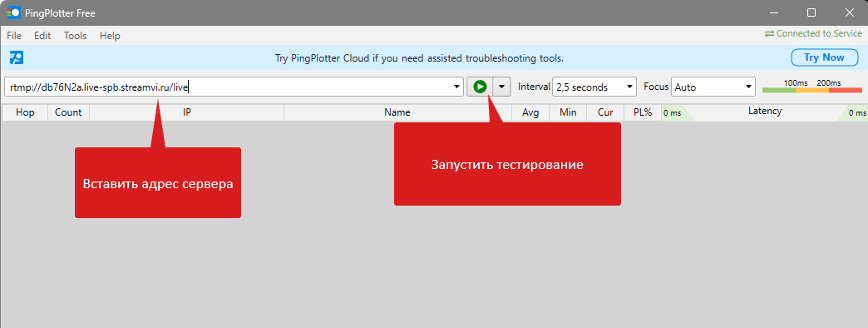This screenshot has height=328, width=868.
Task: Click the Latency graph column header
Action: 764,112
